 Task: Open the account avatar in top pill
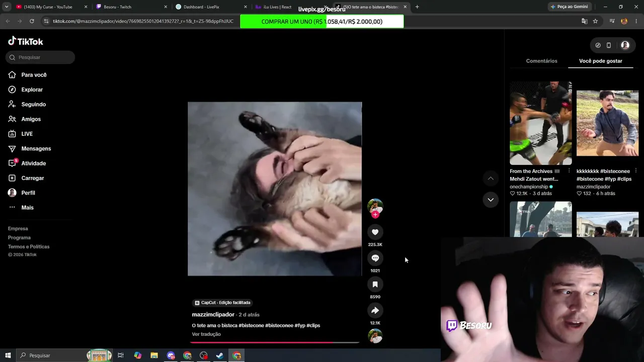[625, 45]
